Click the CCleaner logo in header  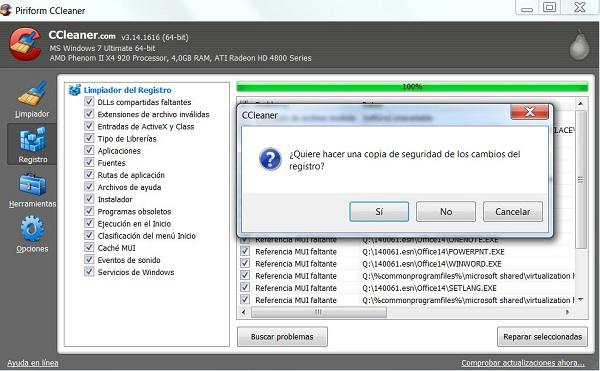coord(25,44)
